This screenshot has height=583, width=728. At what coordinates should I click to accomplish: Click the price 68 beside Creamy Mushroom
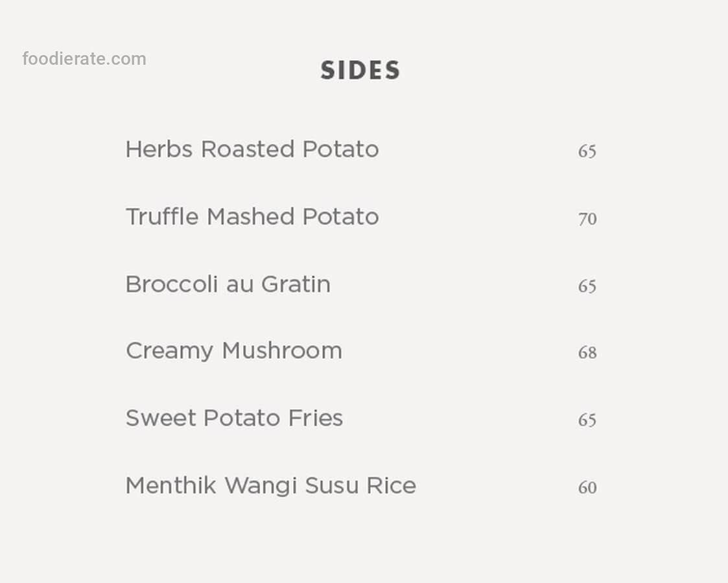click(587, 353)
